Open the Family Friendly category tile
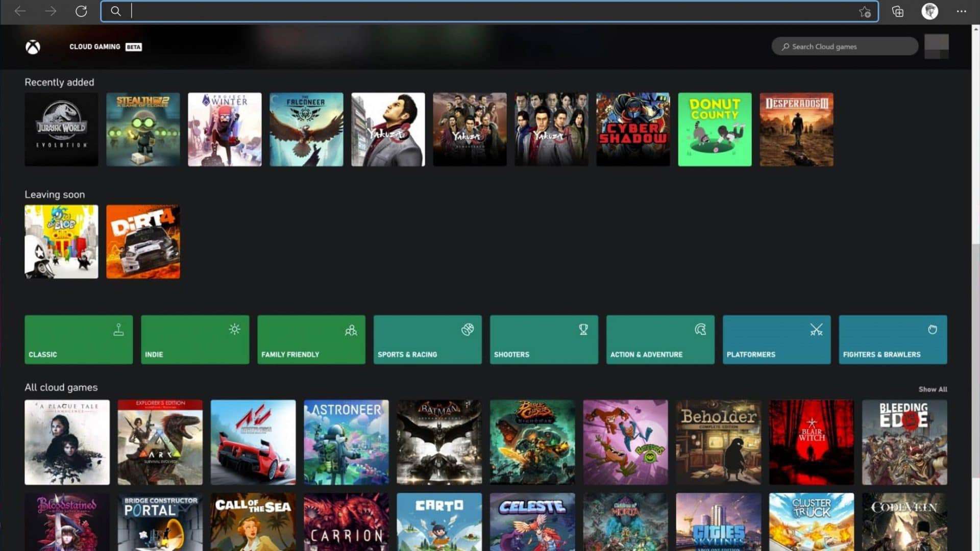The width and height of the screenshot is (980, 551). coord(311,339)
